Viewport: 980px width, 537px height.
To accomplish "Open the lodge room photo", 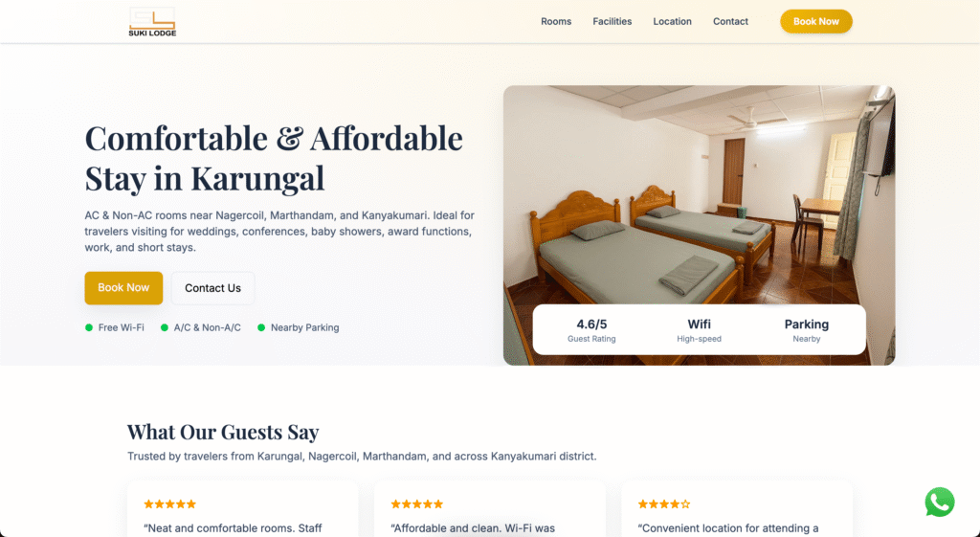I will tap(699, 193).
